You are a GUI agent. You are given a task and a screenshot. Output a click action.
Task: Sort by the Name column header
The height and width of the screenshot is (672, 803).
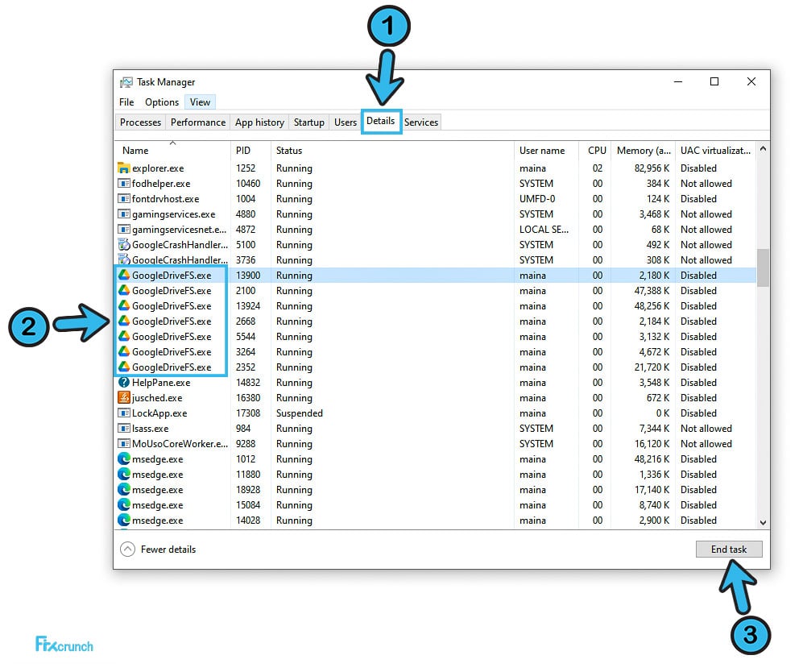(x=172, y=151)
